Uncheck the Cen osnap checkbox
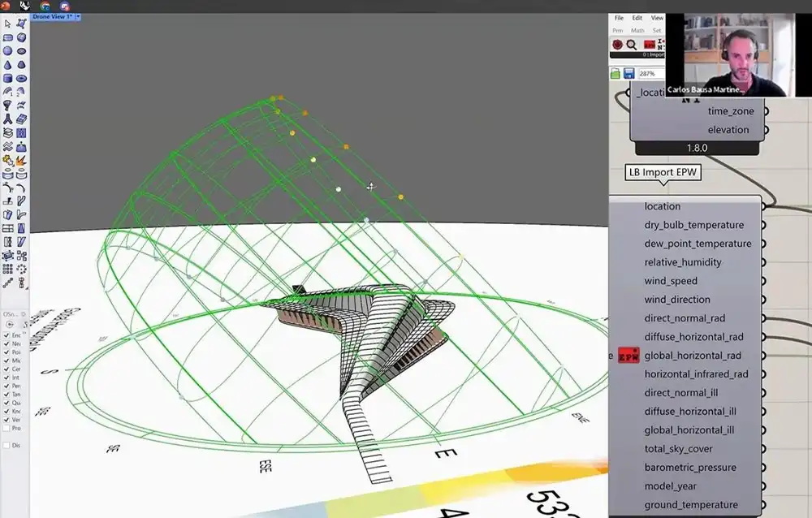The width and height of the screenshot is (812, 518). (6, 369)
